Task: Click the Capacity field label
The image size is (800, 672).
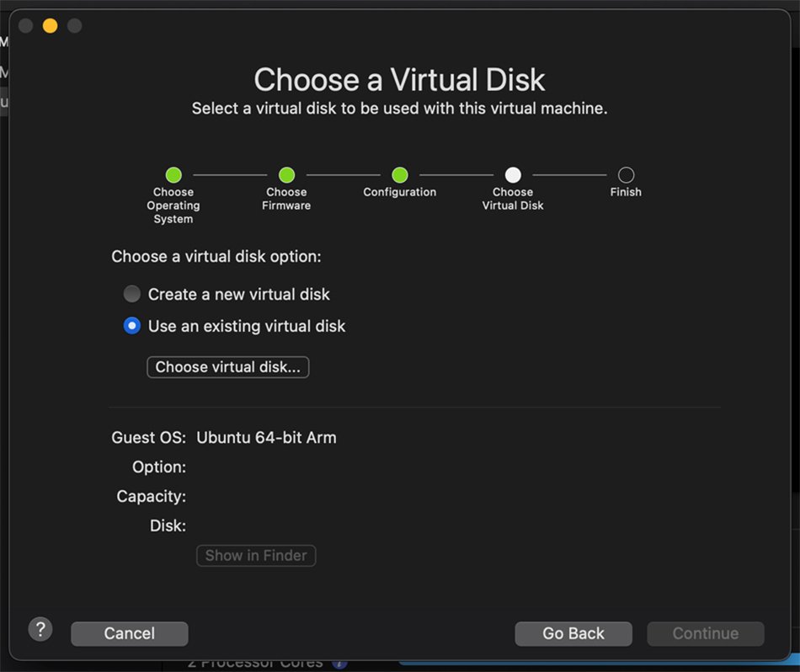Action: click(151, 497)
